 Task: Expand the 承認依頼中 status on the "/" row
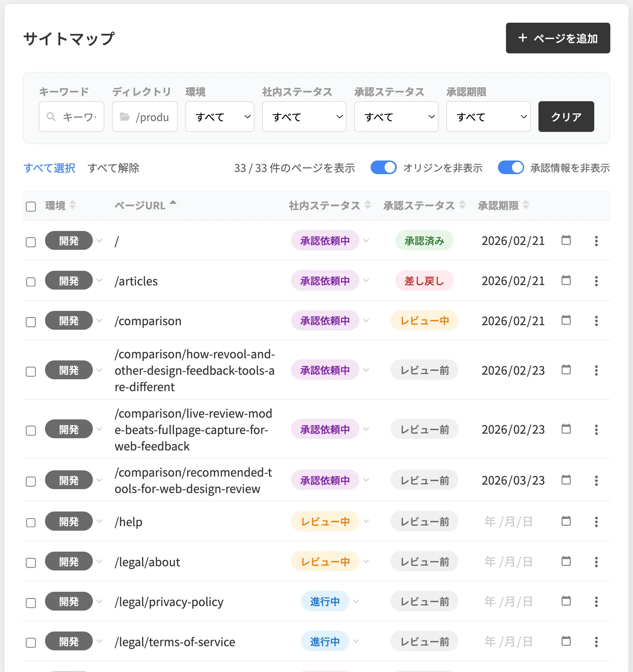pyautogui.click(x=366, y=240)
